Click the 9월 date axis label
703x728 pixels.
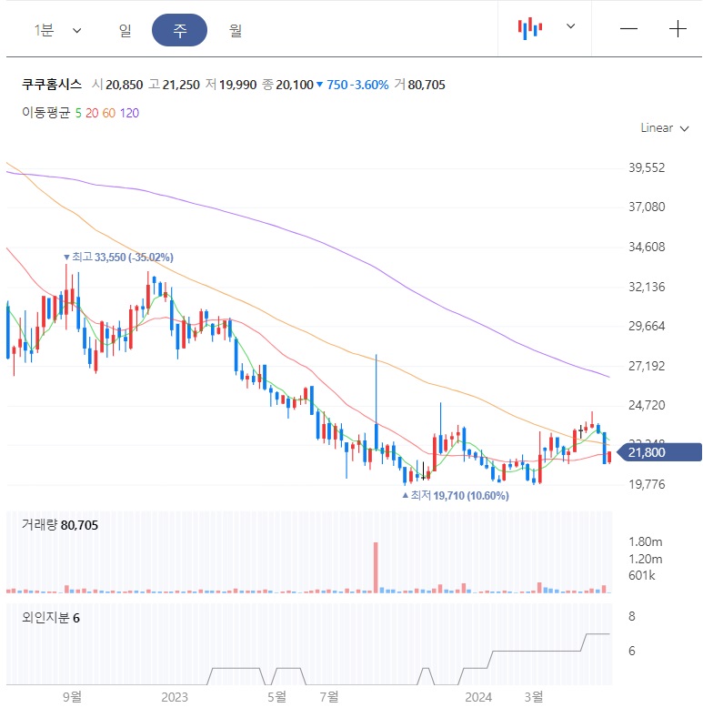tap(72, 697)
